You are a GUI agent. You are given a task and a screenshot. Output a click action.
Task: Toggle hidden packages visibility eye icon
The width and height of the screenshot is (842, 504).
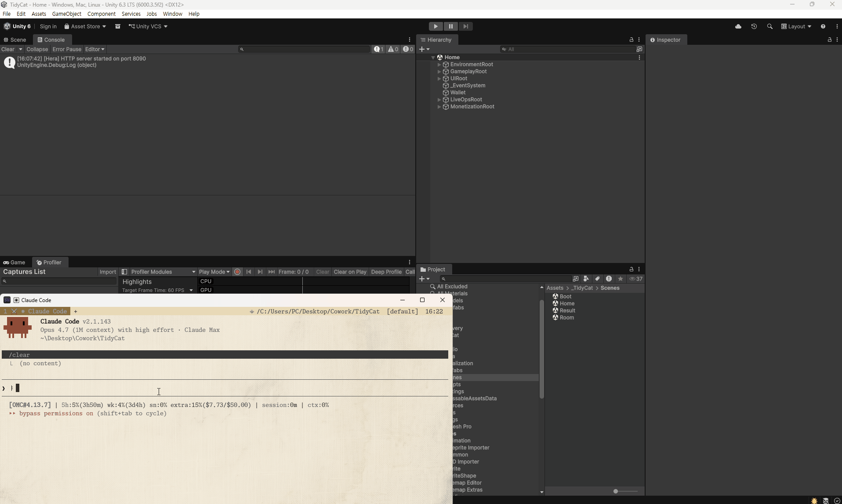click(636, 279)
